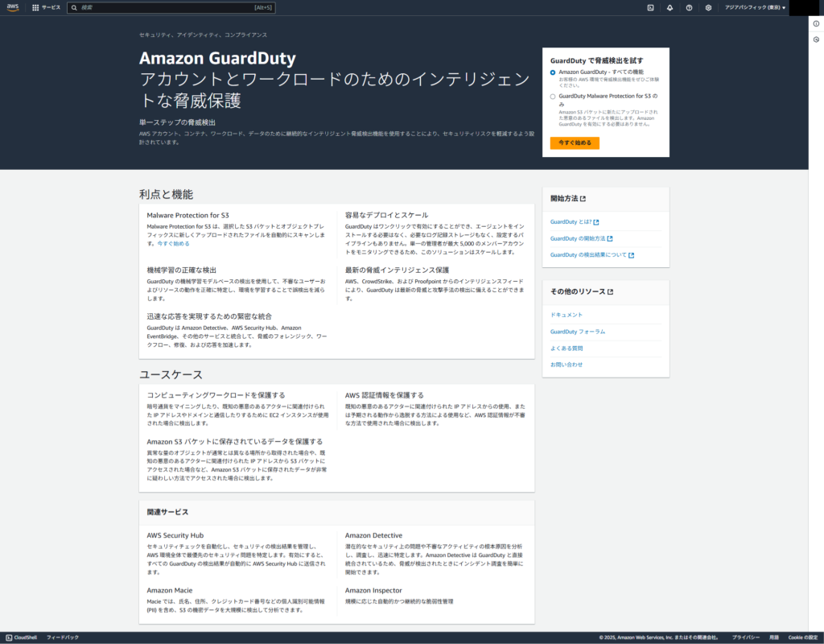
Task: Open GuardDuty とは? link
Action: (571, 222)
